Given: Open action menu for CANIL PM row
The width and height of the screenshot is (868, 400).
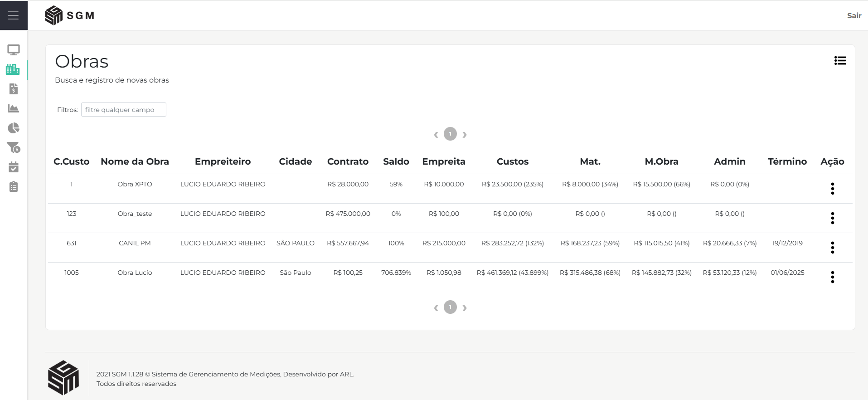Looking at the screenshot, I should tap(832, 248).
